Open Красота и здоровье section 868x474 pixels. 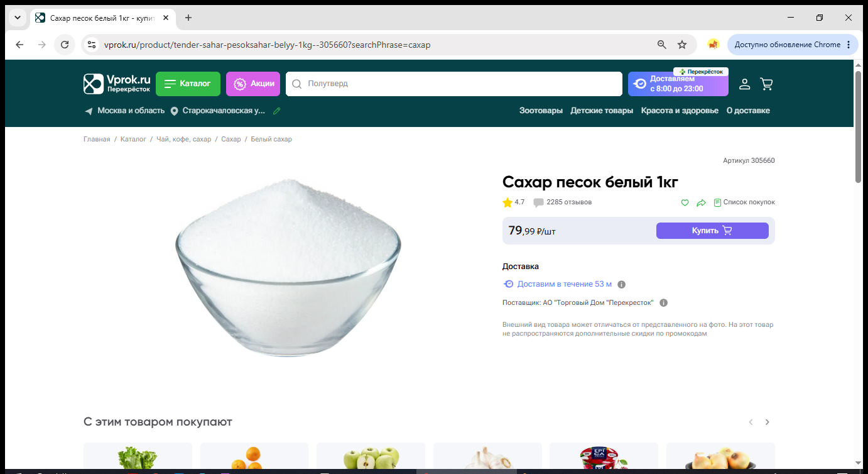click(x=680, y=111)
